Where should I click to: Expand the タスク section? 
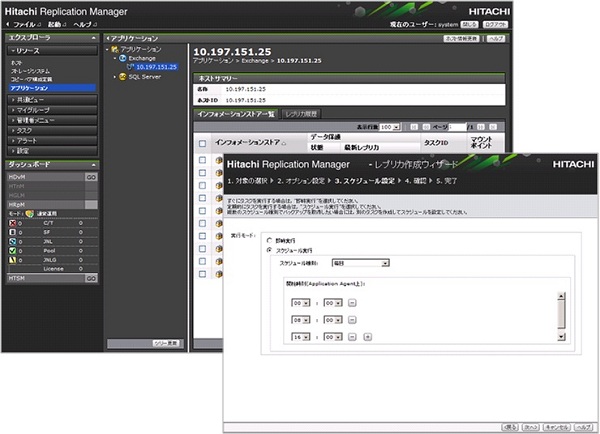[x=52, y=131]
